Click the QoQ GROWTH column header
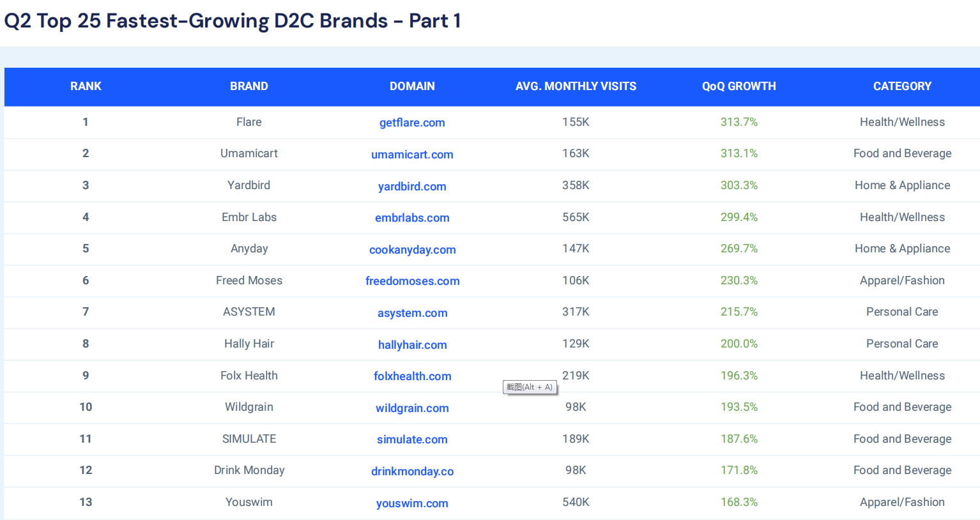This screenshot has height=520, width=980. 739,86
